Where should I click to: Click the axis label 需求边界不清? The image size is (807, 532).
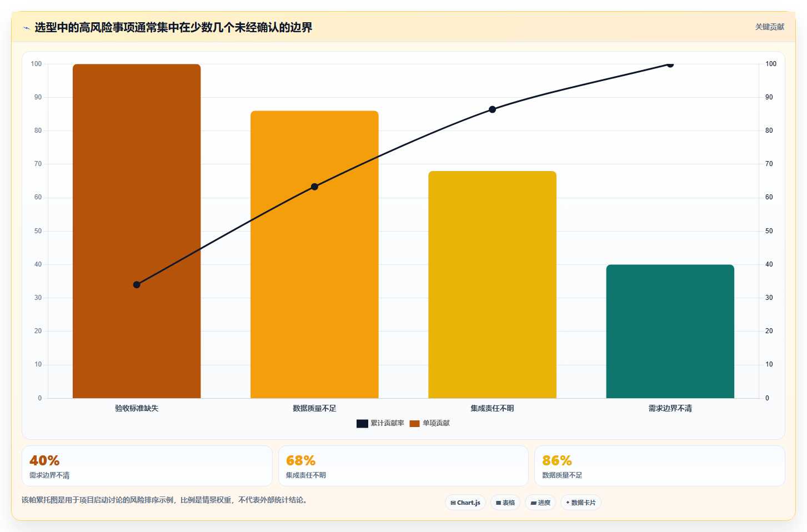tap(670, 408)
